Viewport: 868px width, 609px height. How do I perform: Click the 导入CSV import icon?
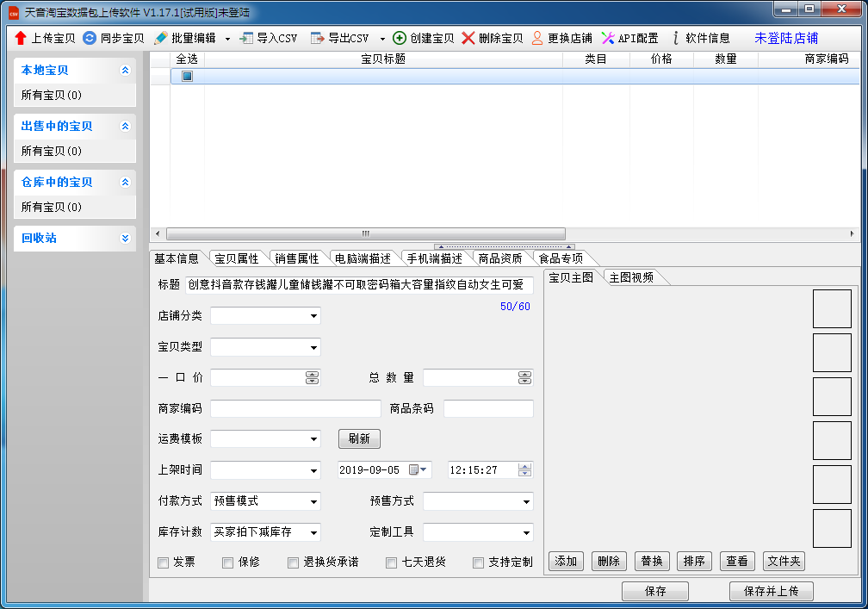coord(246,38)
